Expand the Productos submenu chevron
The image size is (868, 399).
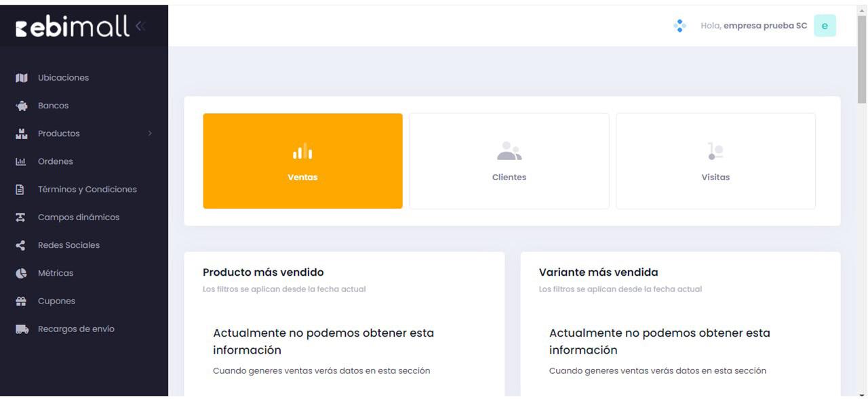tap(150, 133)
